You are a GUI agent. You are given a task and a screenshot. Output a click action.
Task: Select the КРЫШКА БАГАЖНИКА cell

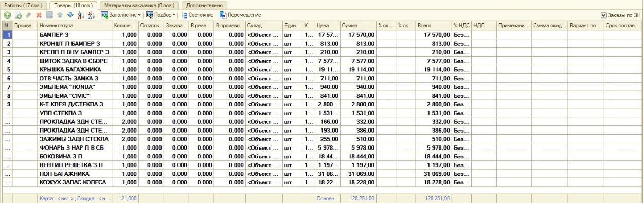point(75,69)
